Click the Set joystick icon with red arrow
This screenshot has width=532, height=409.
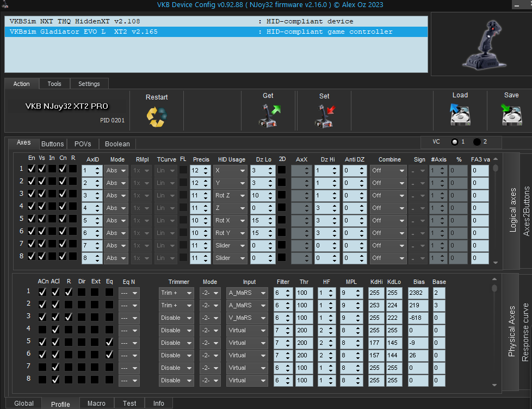(x=324, y=115)
